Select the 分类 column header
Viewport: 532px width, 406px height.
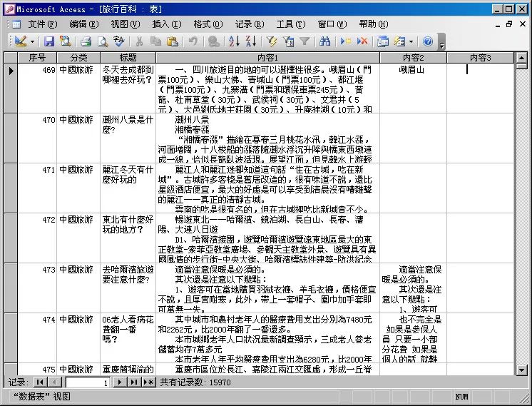tap(78, 58)
